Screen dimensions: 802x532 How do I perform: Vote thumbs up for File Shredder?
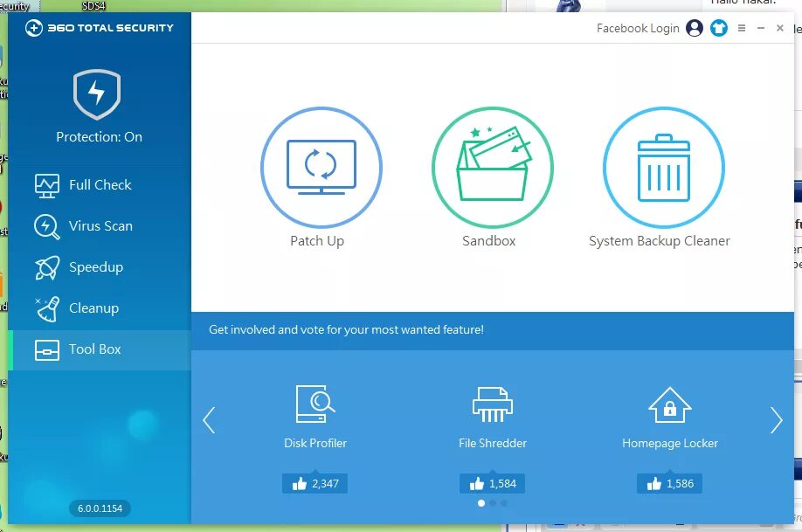click(492, 483)
